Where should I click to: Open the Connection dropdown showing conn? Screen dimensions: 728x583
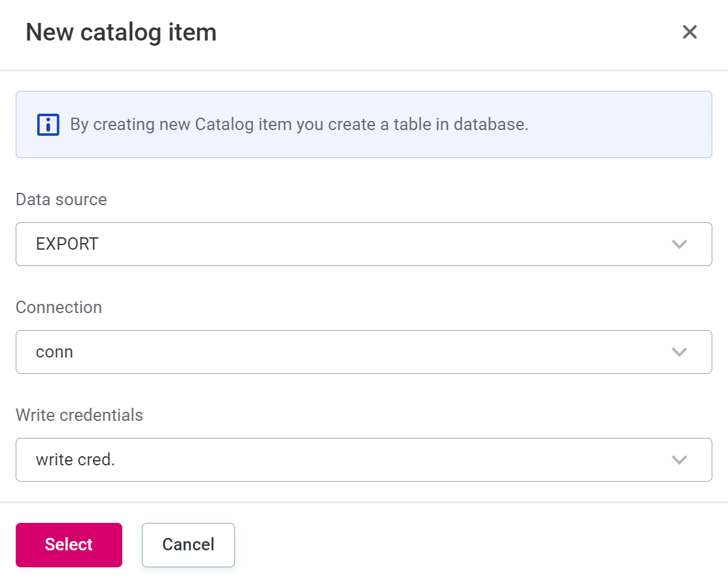coord(364,352)
